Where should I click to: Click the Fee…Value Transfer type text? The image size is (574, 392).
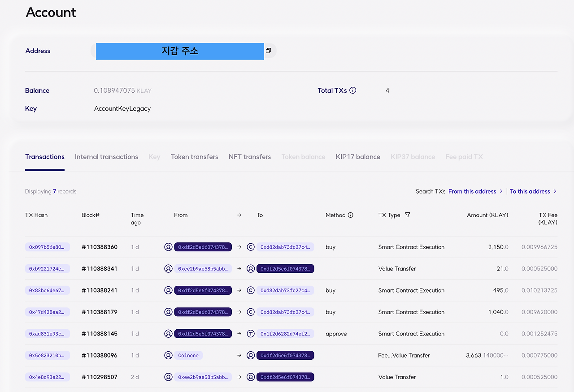404,355
